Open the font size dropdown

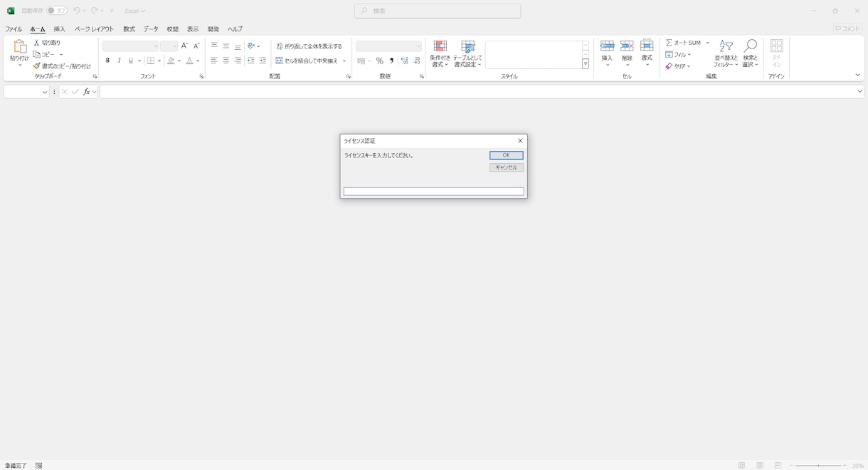[x=174, y=46]
